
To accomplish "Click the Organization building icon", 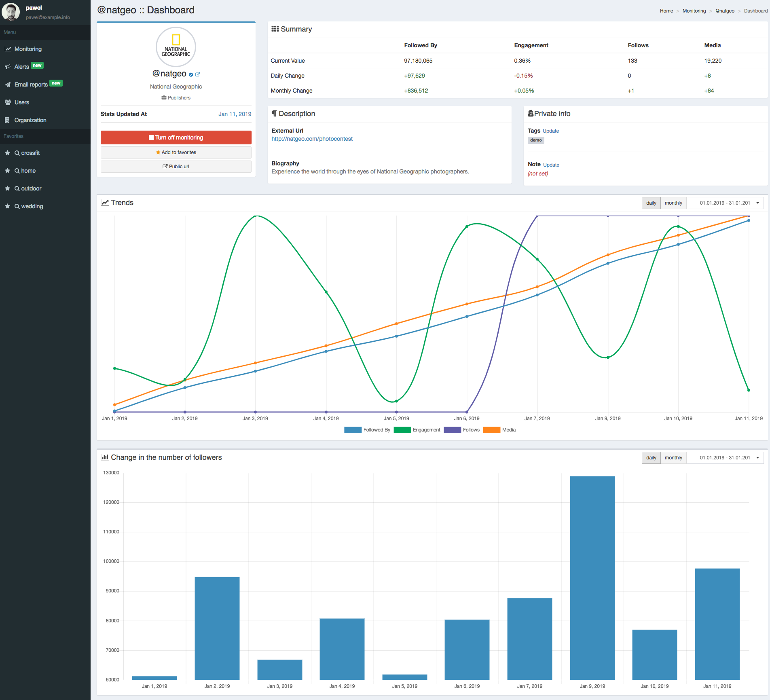I will pos(7,120).
